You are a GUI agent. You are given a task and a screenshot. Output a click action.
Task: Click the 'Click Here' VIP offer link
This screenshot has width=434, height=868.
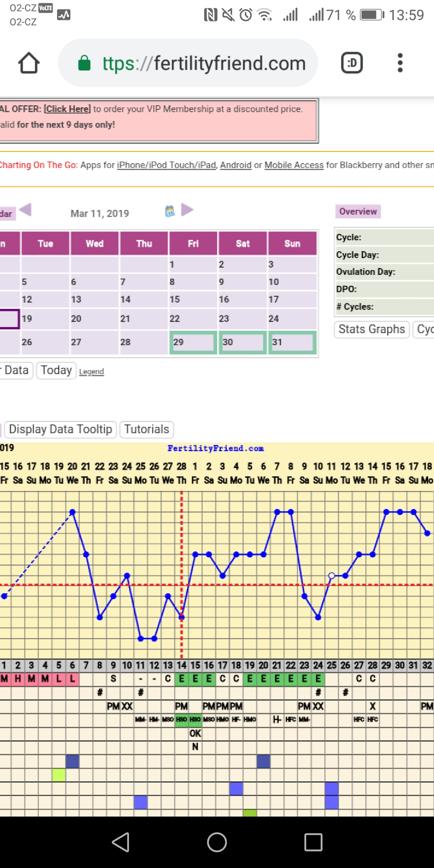coord(67,109)
